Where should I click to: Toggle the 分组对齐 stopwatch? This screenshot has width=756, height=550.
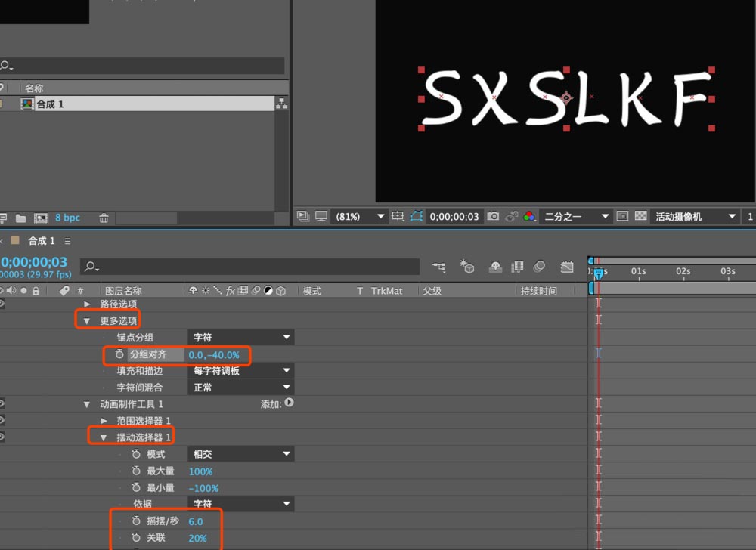[x=119, y=354]
